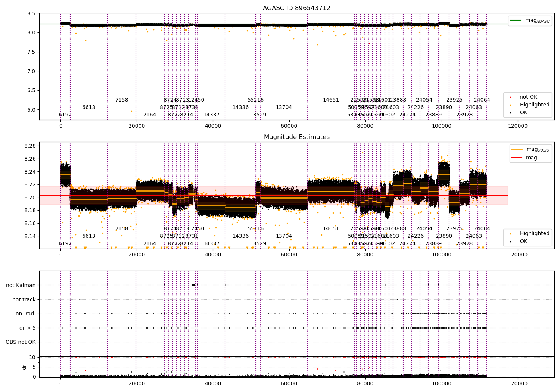Screen dimensions: 560x392
Task: Click obsid label 24226 in middle plot
Action: click(x=416, y=236)
